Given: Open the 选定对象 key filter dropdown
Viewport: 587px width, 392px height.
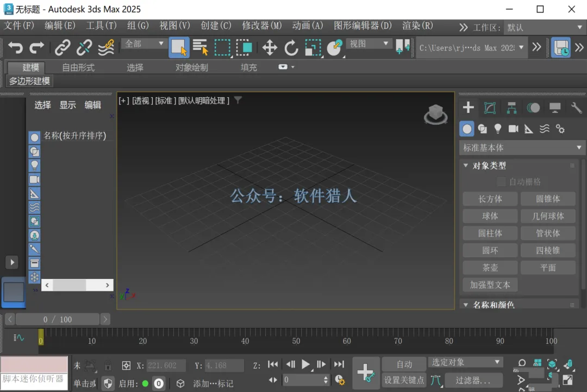Looking at the screenshot, I should point(465,362).
